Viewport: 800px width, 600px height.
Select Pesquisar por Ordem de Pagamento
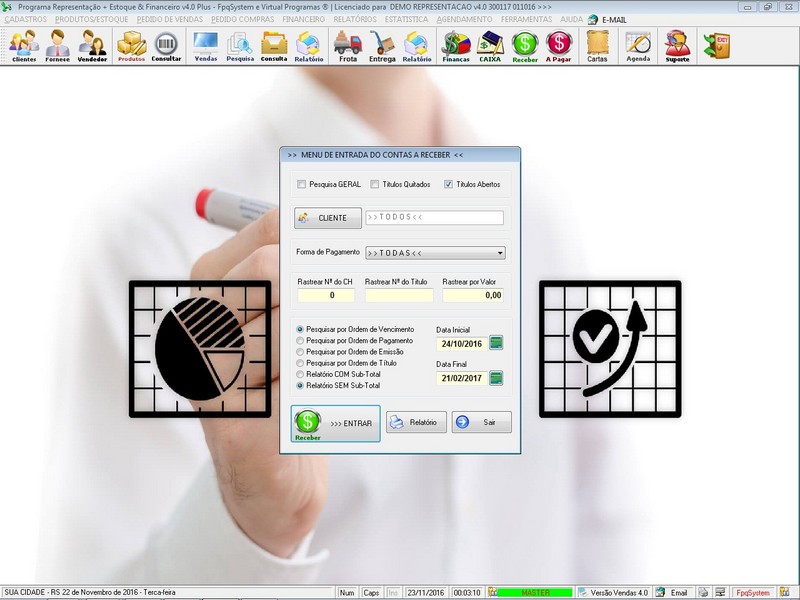(301, 340)
